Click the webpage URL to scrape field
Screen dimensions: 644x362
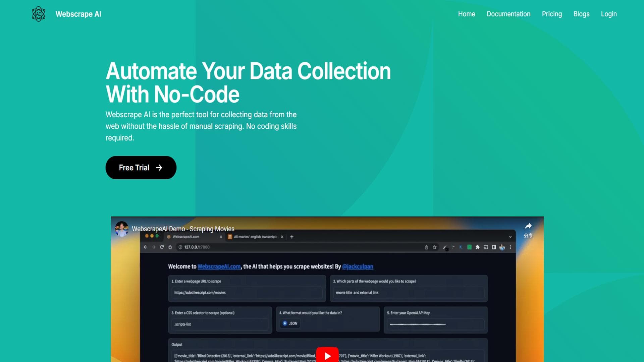click(247, 293)
